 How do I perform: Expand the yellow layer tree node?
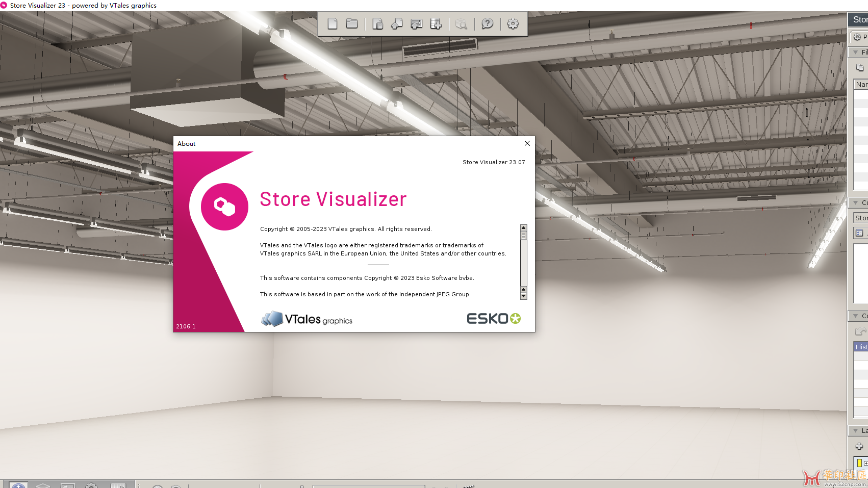pos(865,463)
